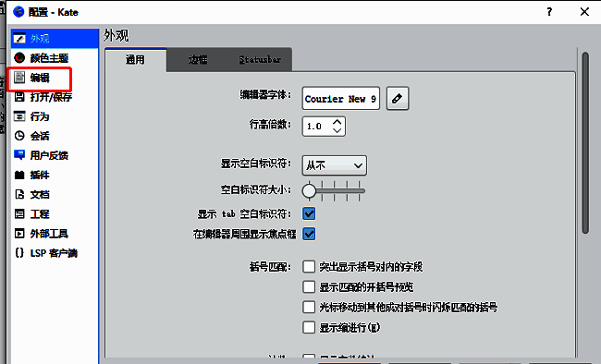Open the 文档 document icon
601x364 pixels.
(x=19, y=194)
